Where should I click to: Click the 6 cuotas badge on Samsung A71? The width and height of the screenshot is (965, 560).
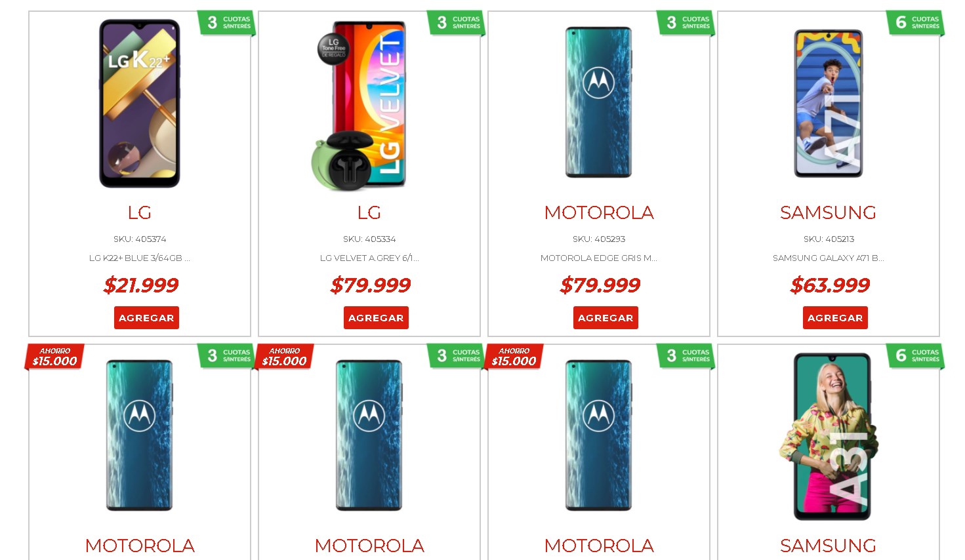[916, 23]
